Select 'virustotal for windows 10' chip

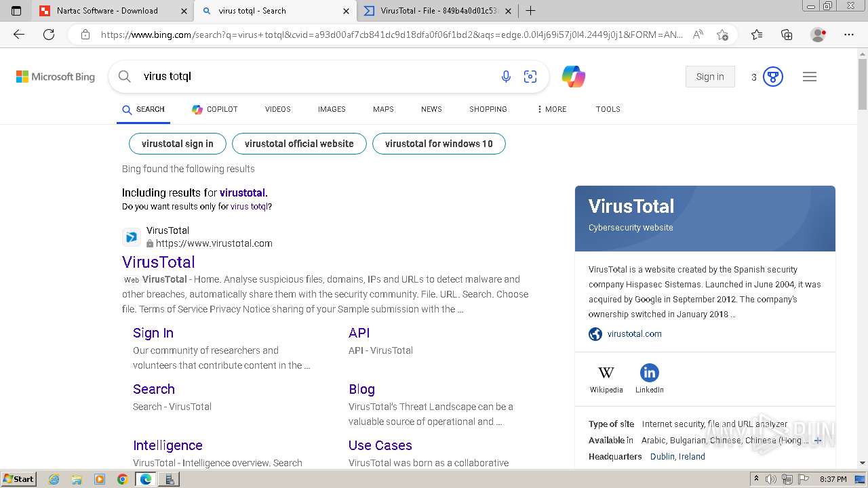pos(439,144)
